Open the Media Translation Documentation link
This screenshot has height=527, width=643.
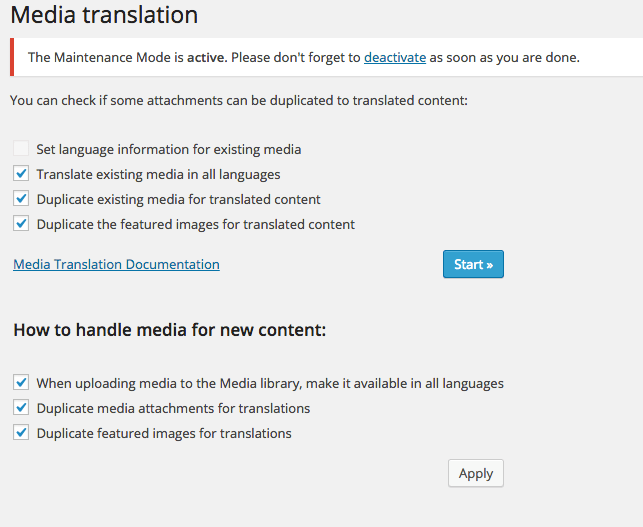tap(116, 264)
